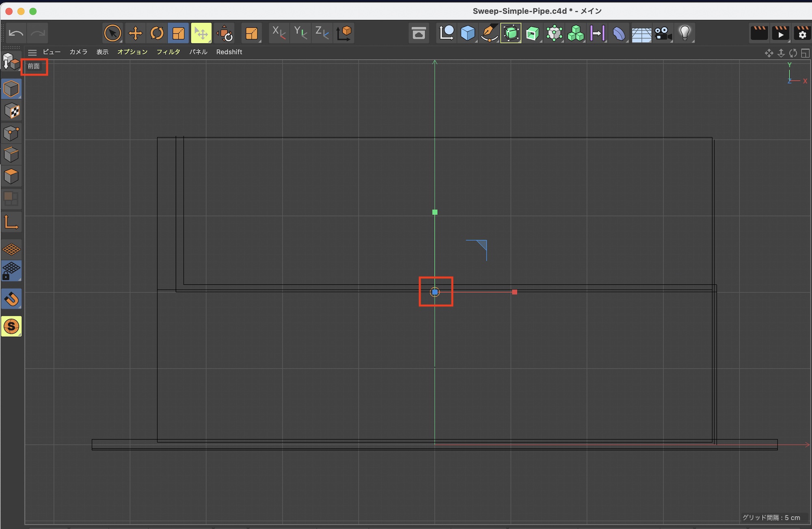Open the オプション menu

coord(132,52)
